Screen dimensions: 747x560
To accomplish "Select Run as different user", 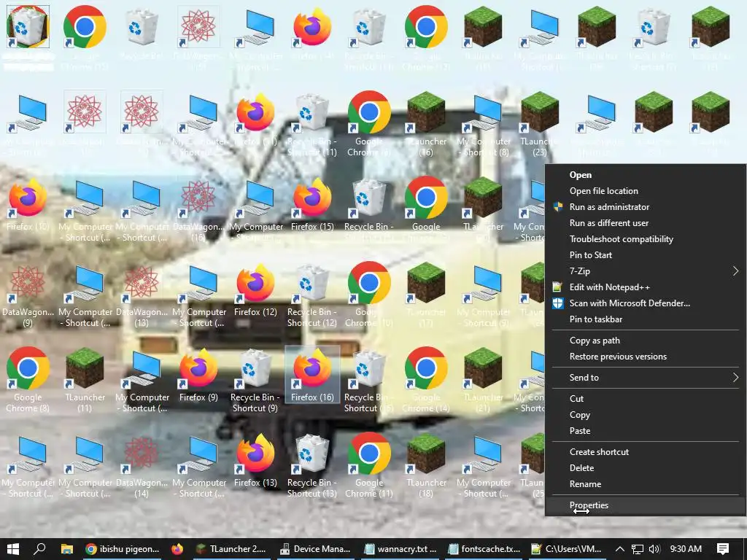I will [646, 223].
